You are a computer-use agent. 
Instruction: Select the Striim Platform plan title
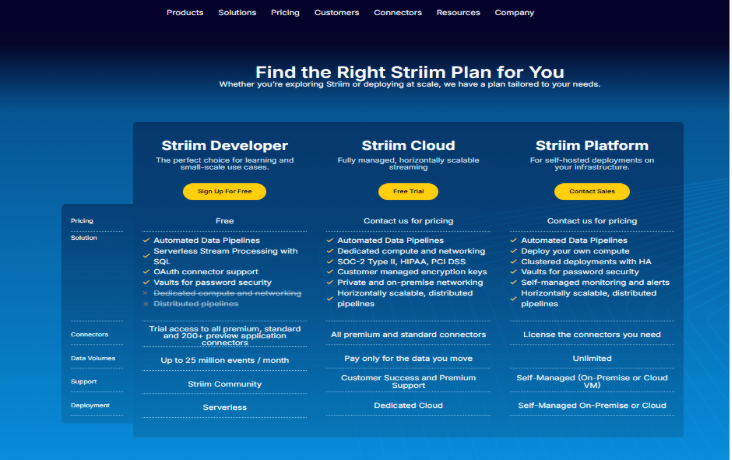coord(592,145)
